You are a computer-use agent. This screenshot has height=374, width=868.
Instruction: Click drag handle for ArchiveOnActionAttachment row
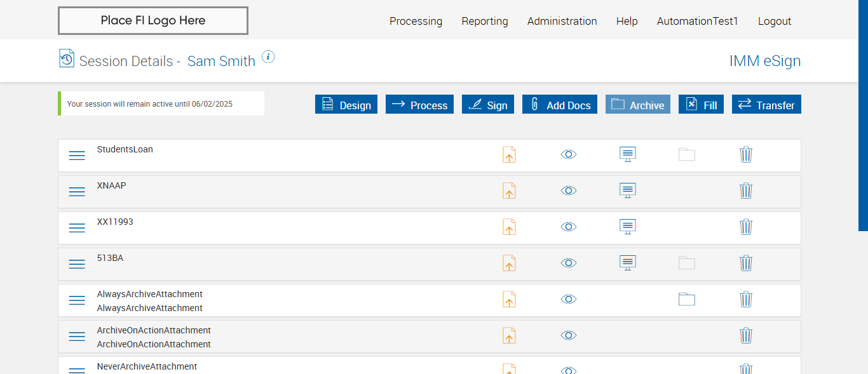pos(77,337)
